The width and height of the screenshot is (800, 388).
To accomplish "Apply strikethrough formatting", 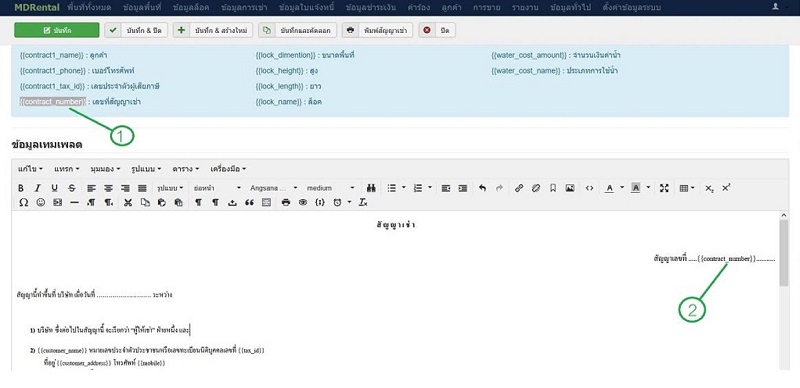I will pos(71,188).
